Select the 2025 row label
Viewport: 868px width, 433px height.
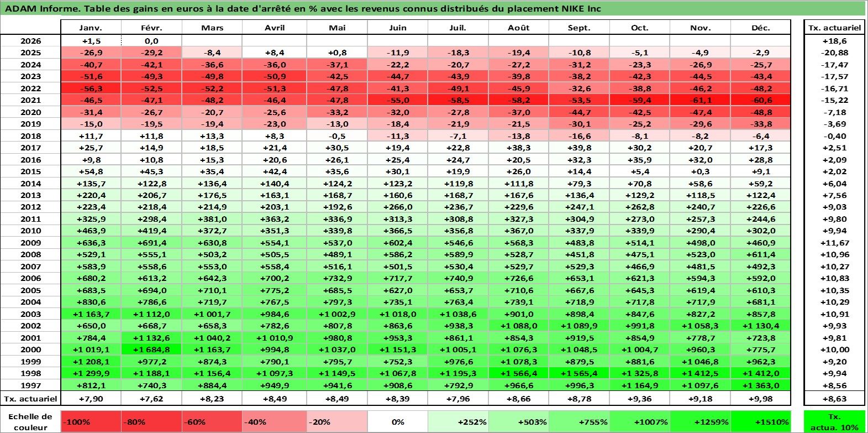[x=30, y=53]
